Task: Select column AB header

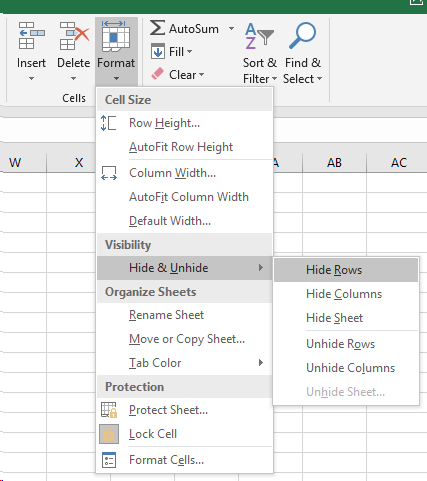Action: [x=334, y=163]
